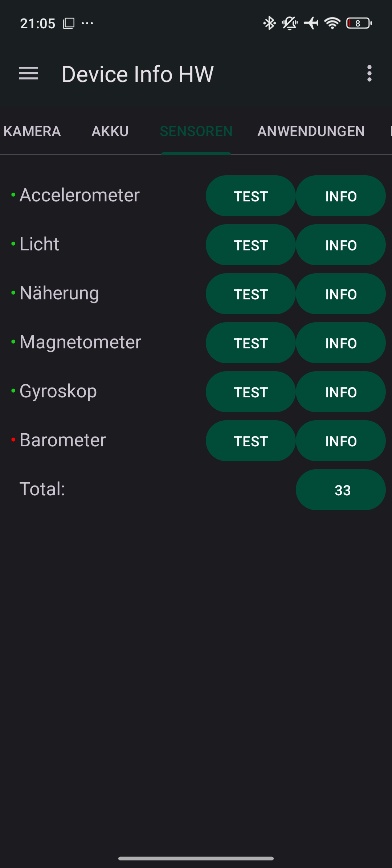Run the Näherung sensor test
This screenshot has height=868, width=392.
pos(250,294)
